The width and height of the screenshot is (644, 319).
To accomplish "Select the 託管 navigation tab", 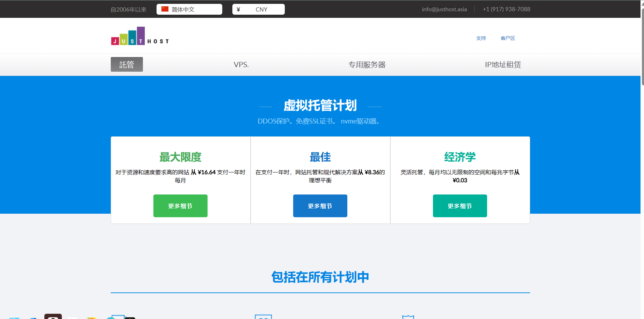I will click(x=126, y=65).
